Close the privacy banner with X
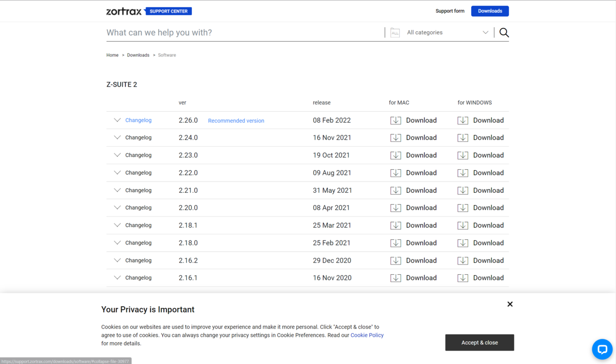 510,304
